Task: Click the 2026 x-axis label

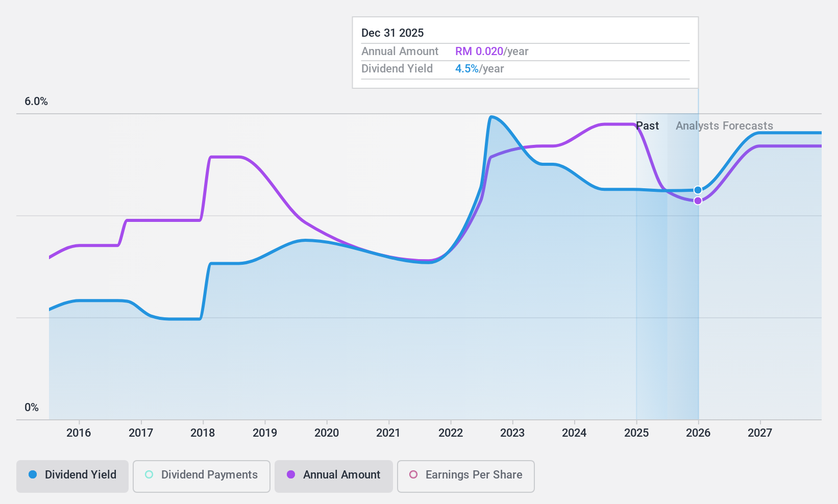Action: tap(698, 433)
